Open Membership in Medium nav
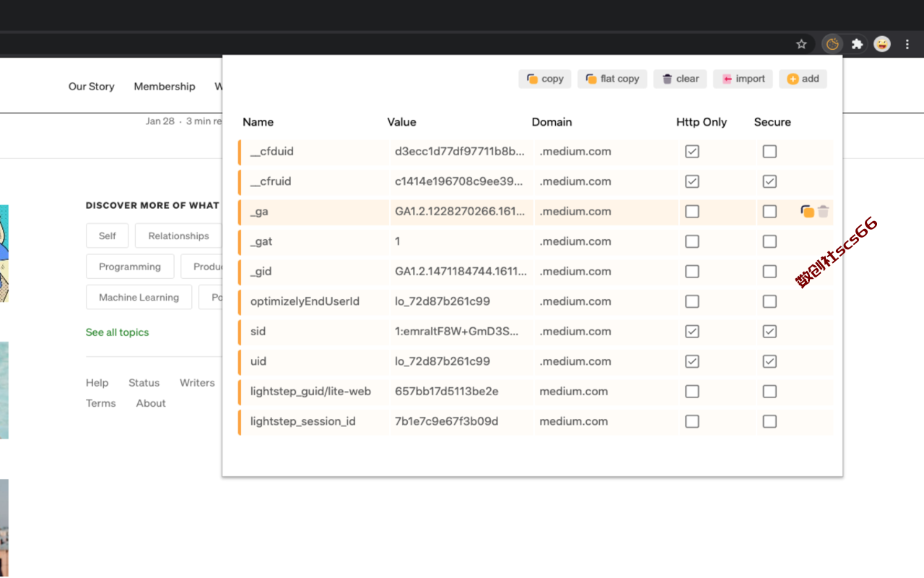Screen dimensions: 924x578 (165, 87)
